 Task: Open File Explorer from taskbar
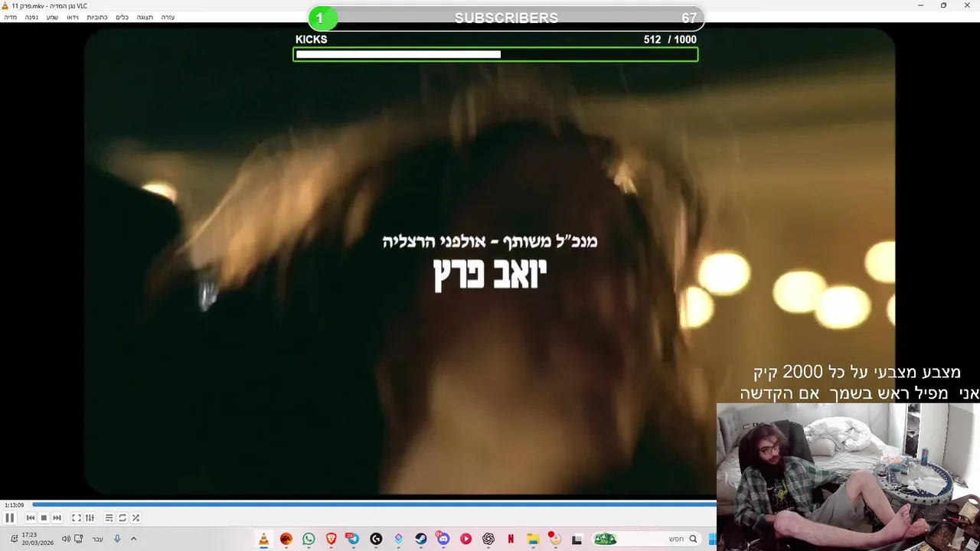(x=533, y=539)
